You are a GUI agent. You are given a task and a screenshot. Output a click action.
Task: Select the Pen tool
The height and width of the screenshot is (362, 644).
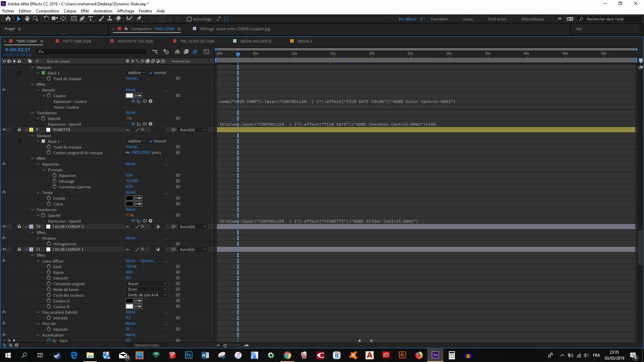pos(82,19)
